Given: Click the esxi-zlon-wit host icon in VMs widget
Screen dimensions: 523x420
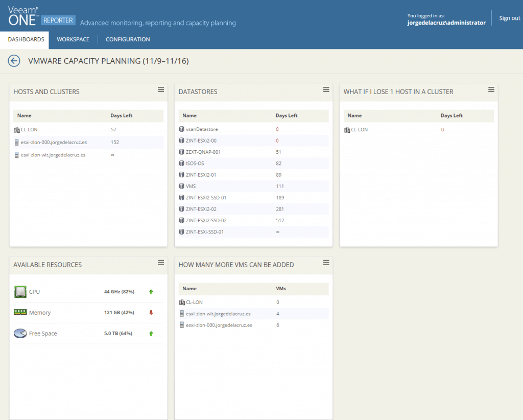Looking at the screenshot, I should point(182,314).
